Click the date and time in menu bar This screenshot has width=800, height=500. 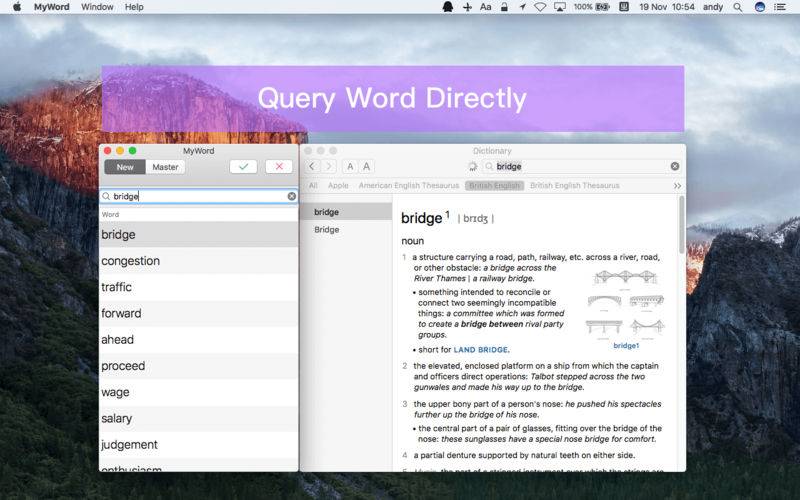pos(667,7)
